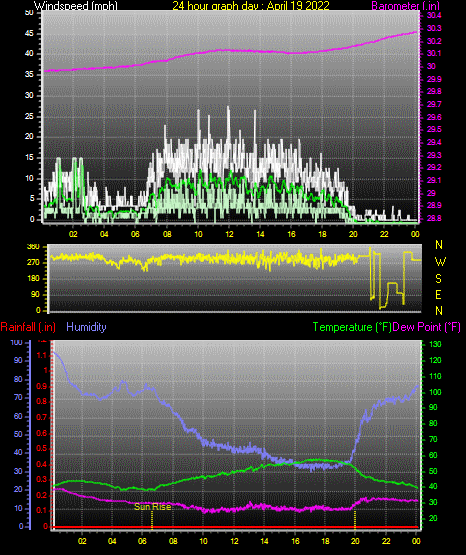
Task: Click the "Temperature (°F)" legend label
Action: (x=352, y=327)
